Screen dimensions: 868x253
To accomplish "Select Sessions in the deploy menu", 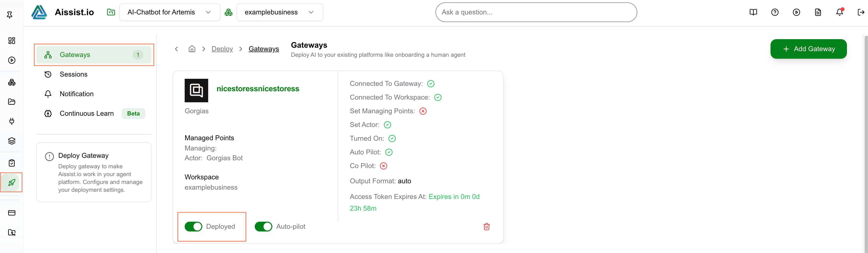I will tap(73, 74).
